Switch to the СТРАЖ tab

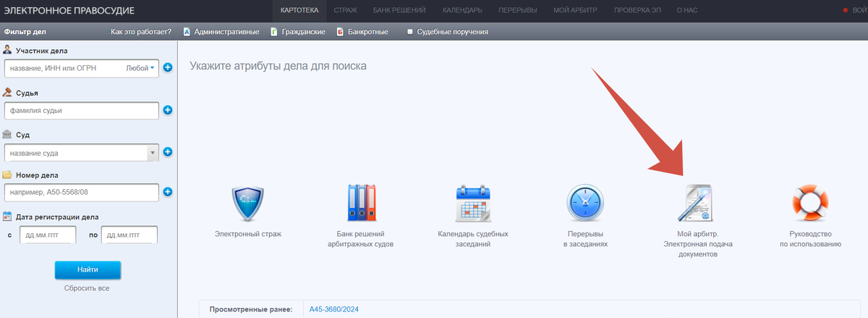tap(345, 11)
